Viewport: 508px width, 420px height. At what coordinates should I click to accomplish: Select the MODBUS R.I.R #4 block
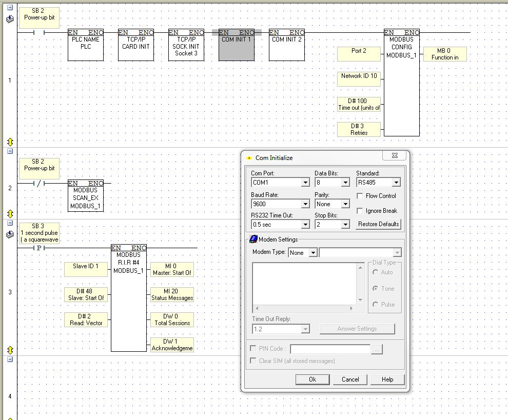(129, 298)
